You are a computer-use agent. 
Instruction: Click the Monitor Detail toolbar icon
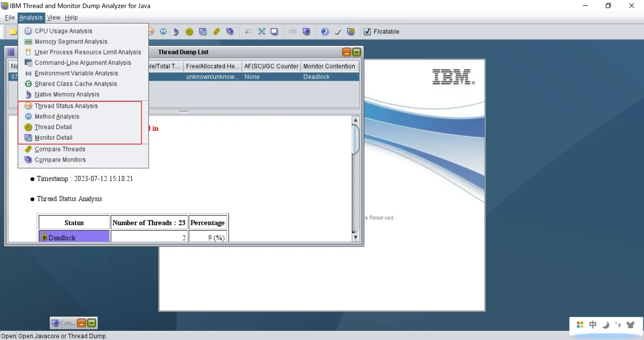click(x=203, y=31)
